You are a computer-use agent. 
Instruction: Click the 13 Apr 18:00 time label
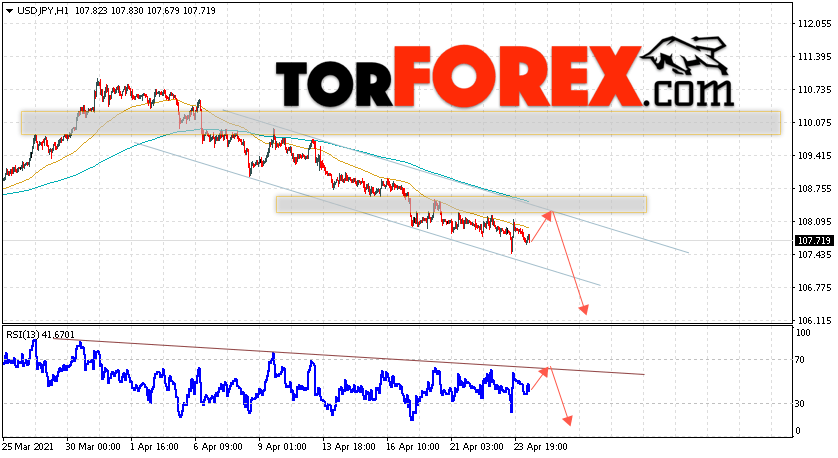(x=348, y=447)
